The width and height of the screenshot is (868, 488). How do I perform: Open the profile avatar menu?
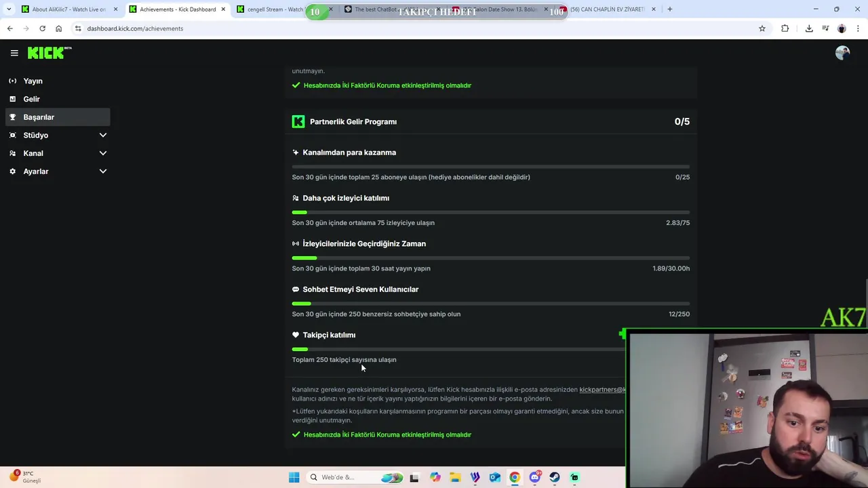[842, 53]
